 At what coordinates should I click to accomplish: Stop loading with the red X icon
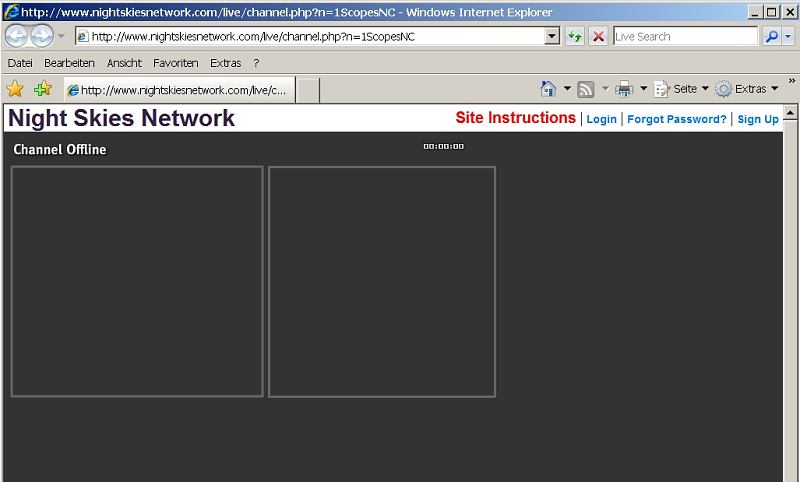pos(598,37)
